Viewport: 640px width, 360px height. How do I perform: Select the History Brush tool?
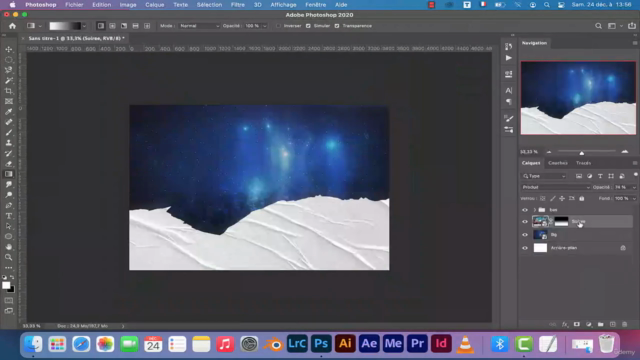9,153
